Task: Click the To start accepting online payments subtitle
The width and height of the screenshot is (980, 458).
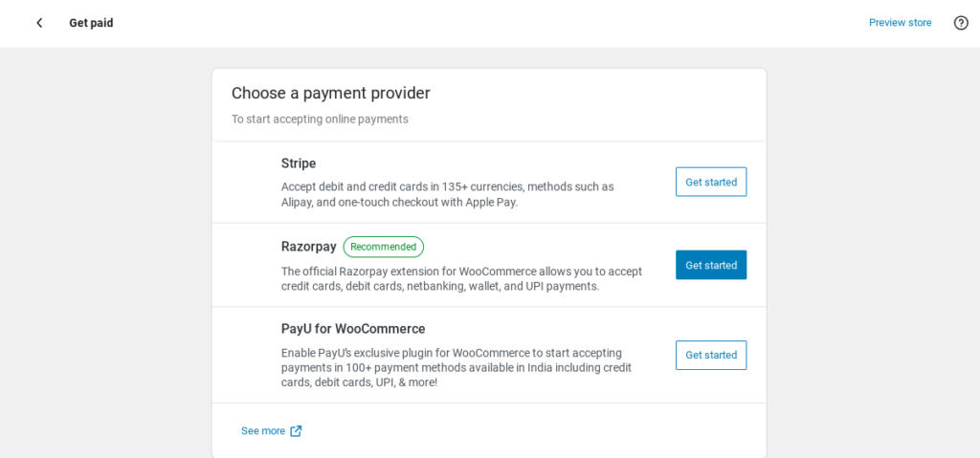Action: click(x=320, y=120)
